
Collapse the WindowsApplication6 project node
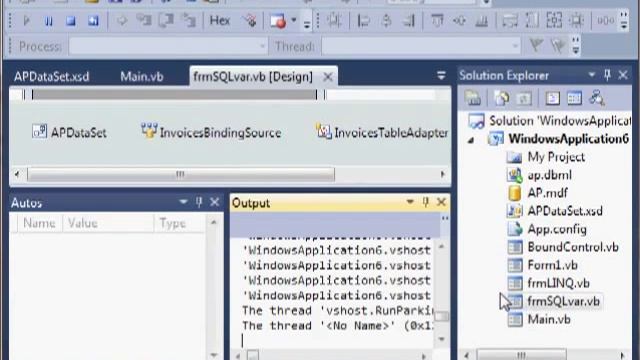(x=471, y=140)
